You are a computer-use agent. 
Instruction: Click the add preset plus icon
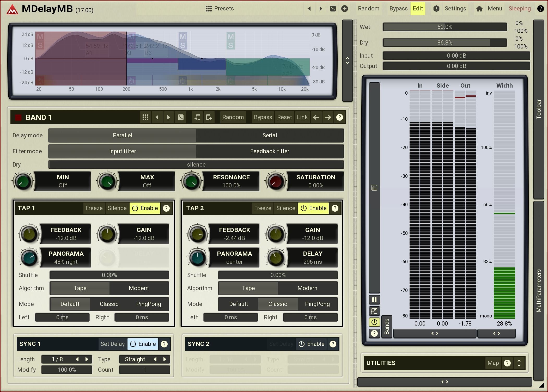[x=344, y=9]
